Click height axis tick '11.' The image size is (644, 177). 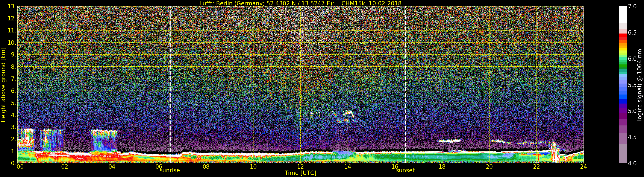pyautogui.click(x=12, y=31)
